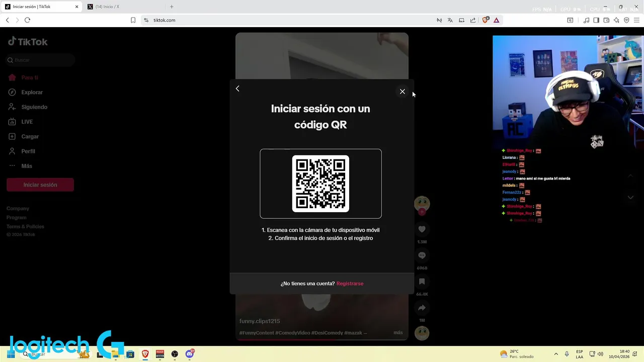Screen dimensions: 644x362
Task: Click the microphone tray icon
Action: [x=567, y=354]
